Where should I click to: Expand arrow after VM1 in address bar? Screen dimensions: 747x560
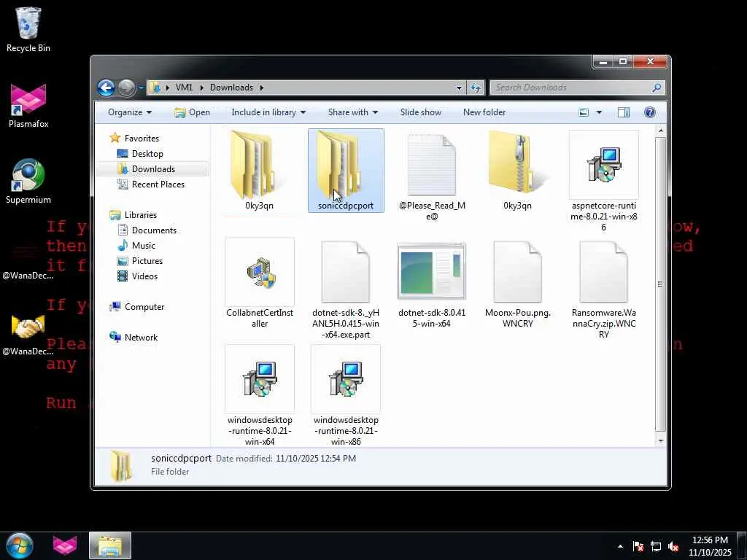[x=201, y=87]
